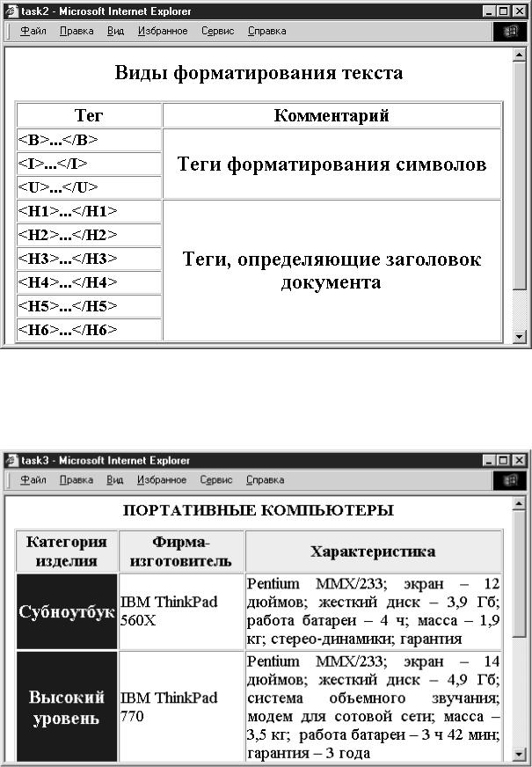Click scroll up arrow in task3 window

(x=520, y=503)
